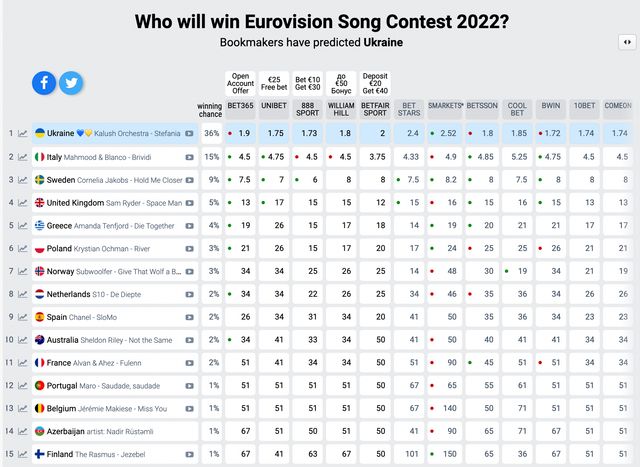Image resolution: width=640 pixels, height=467 pixels.
Task: Play Ukraine's Stefania video icon
Action: (x=190, y=133)
